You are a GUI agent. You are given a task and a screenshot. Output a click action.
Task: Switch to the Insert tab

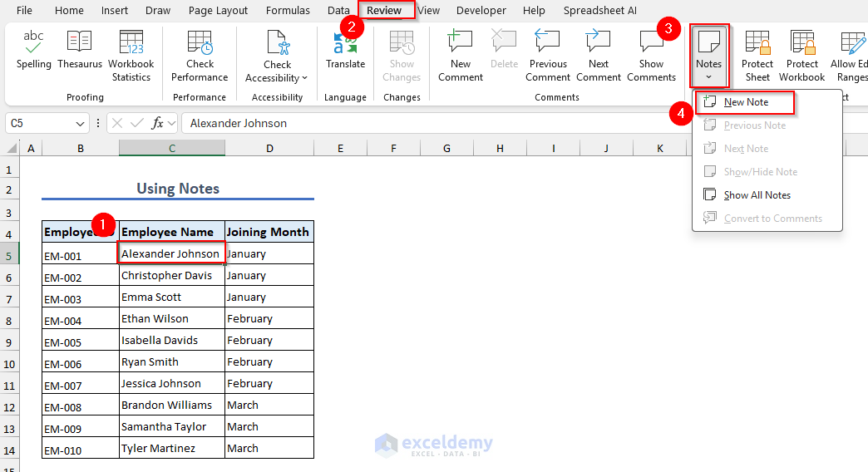click(x=115, y=11)
